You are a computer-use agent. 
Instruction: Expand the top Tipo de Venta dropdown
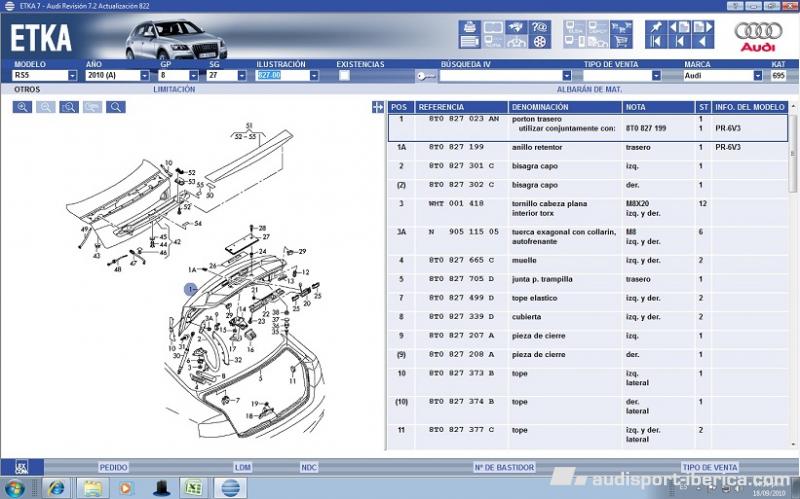pos(656,76)
